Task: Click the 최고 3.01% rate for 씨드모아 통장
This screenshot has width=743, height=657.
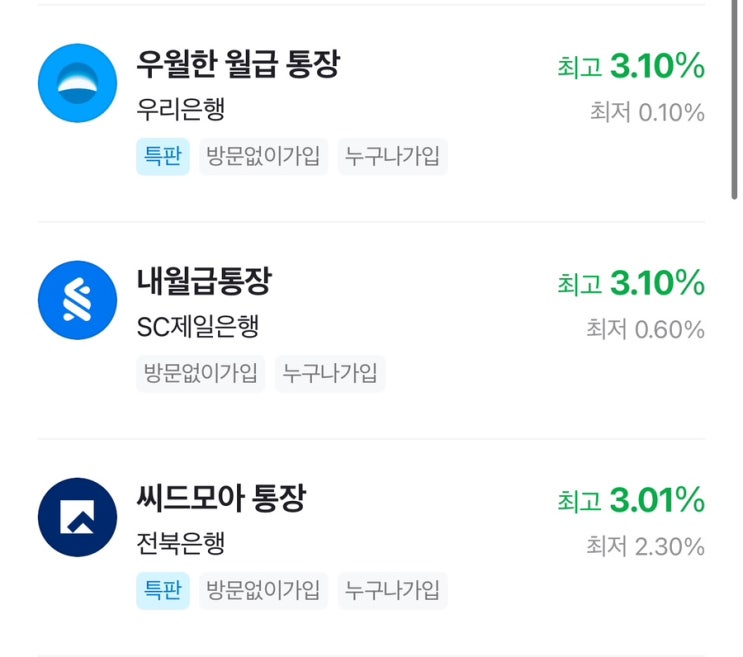Action: (631, 500)
